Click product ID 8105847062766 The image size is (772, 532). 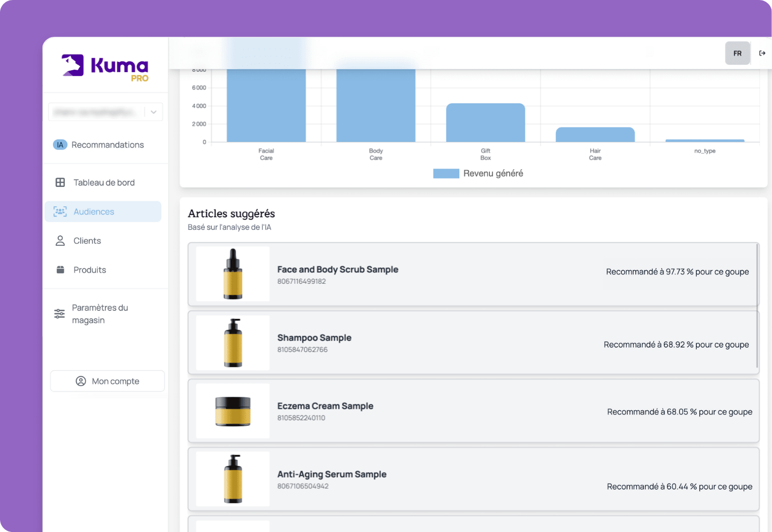pyautogui.click(x=302, y=350)
